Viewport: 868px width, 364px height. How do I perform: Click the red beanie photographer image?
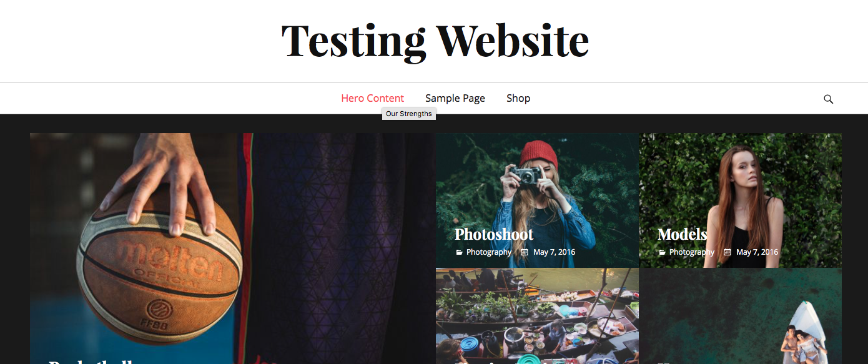coord(537,200)
